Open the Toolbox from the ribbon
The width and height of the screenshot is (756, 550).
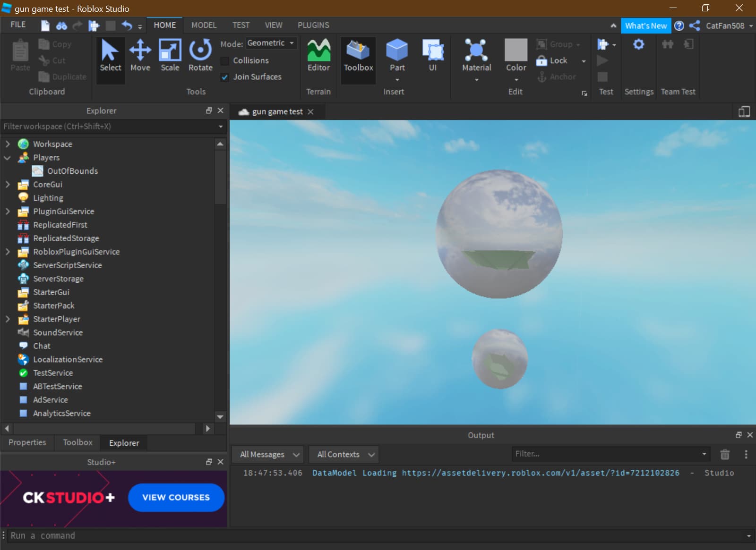(358, 56)
